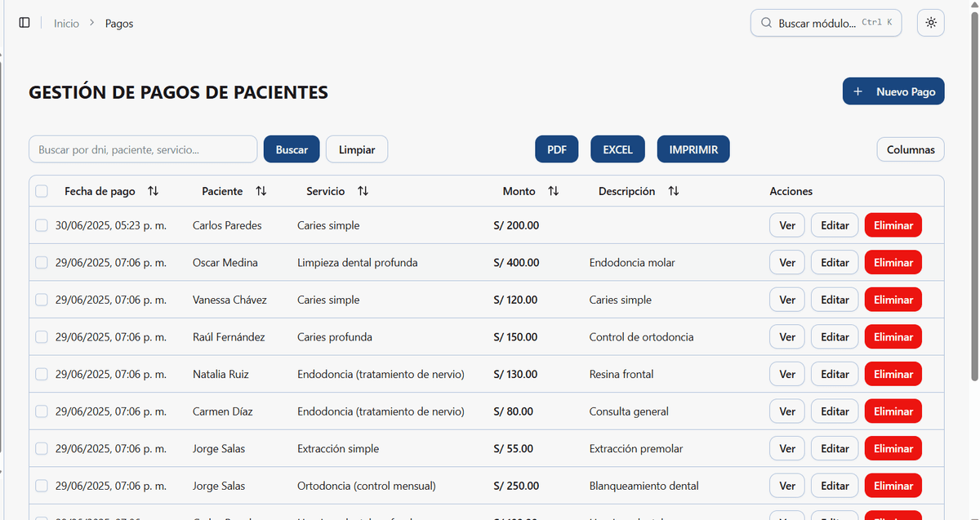Image resolution: width=980 pixels, height=520 pixels.
Task: Export the table to PDF
Action: coord(556,149)
